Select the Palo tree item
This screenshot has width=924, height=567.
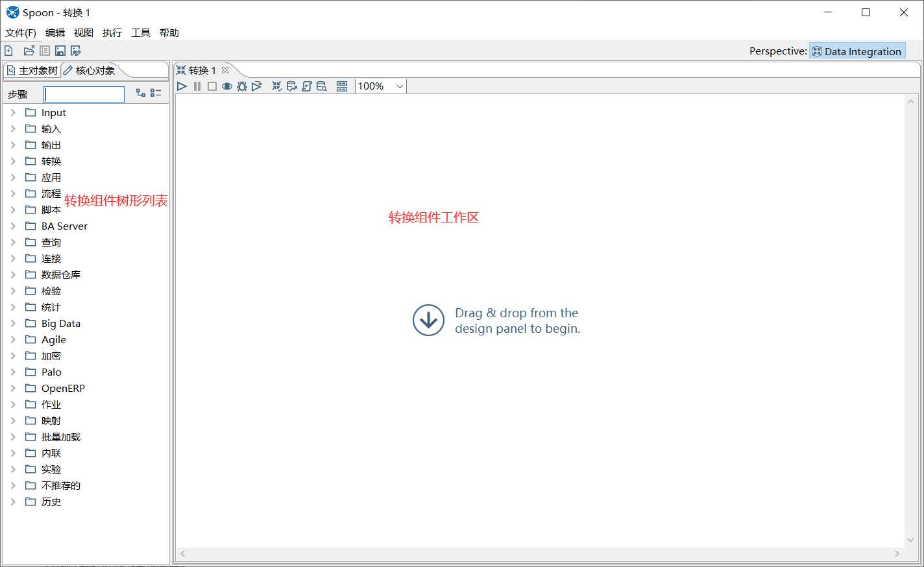[x=51, y=372]
